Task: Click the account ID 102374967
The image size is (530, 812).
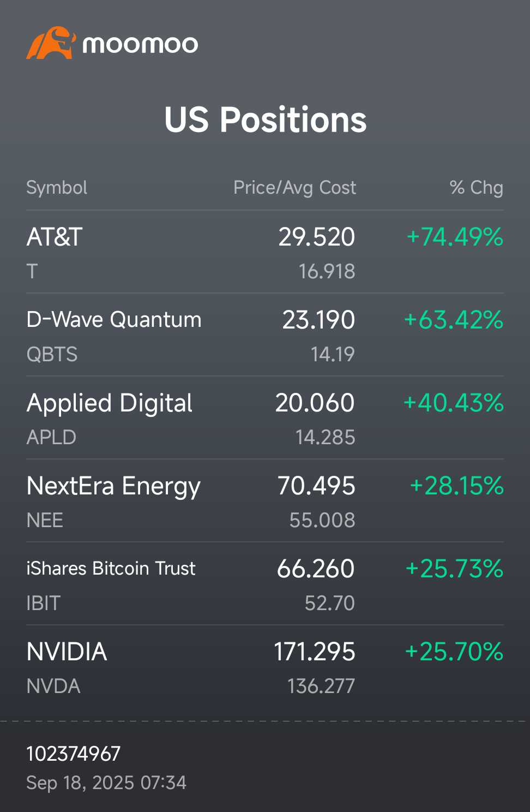Action: (74, 754)
